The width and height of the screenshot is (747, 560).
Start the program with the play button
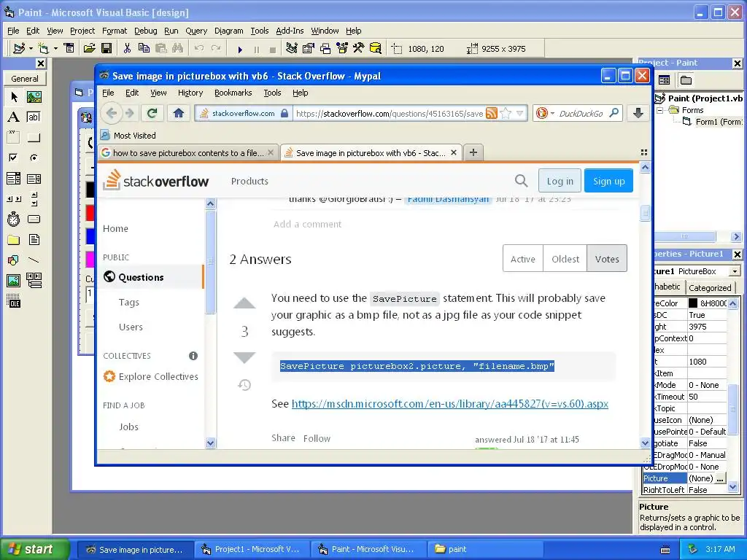pos(240,49)
